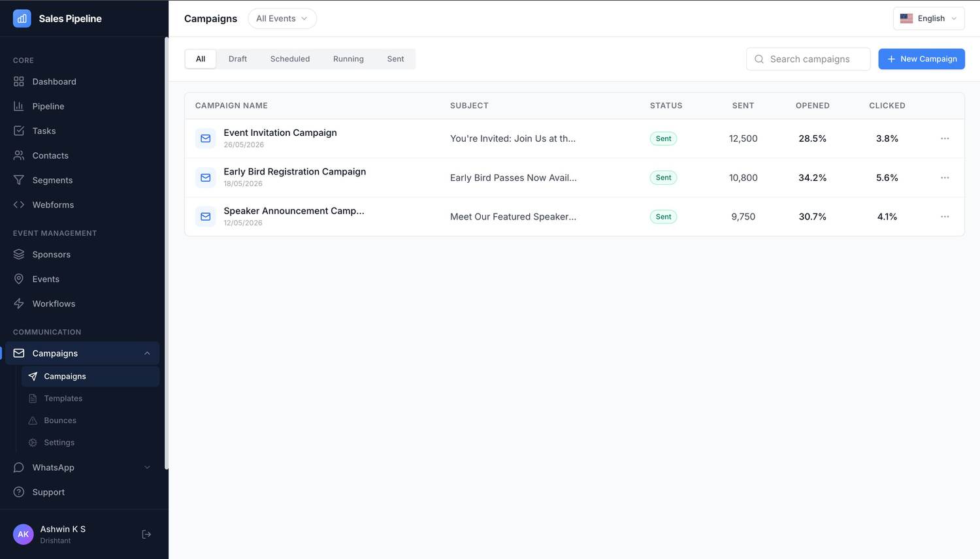Click the logout icon next to Ashwin K S
The width and height of the screenshot is (980, 559).
[146, 534]
